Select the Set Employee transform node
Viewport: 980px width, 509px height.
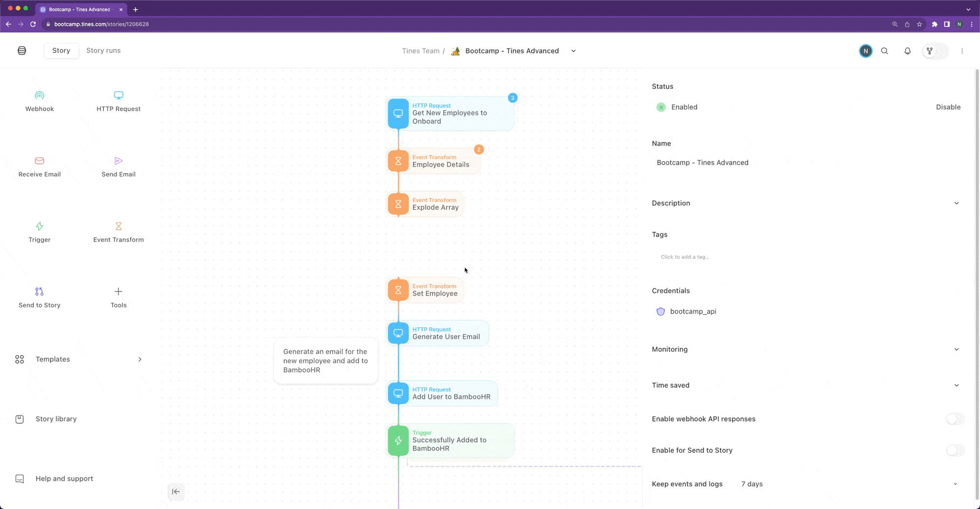tap(425, 290)
